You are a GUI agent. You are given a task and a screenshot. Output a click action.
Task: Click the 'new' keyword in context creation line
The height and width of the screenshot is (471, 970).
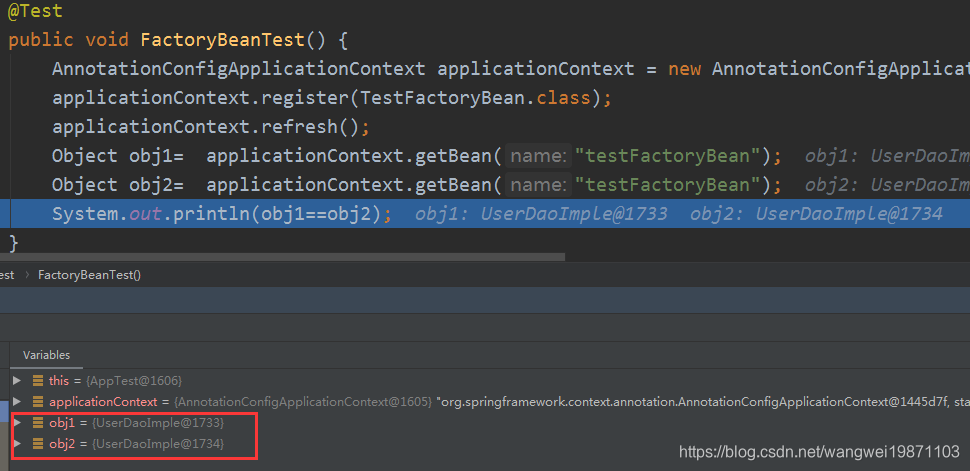[684, 69]
